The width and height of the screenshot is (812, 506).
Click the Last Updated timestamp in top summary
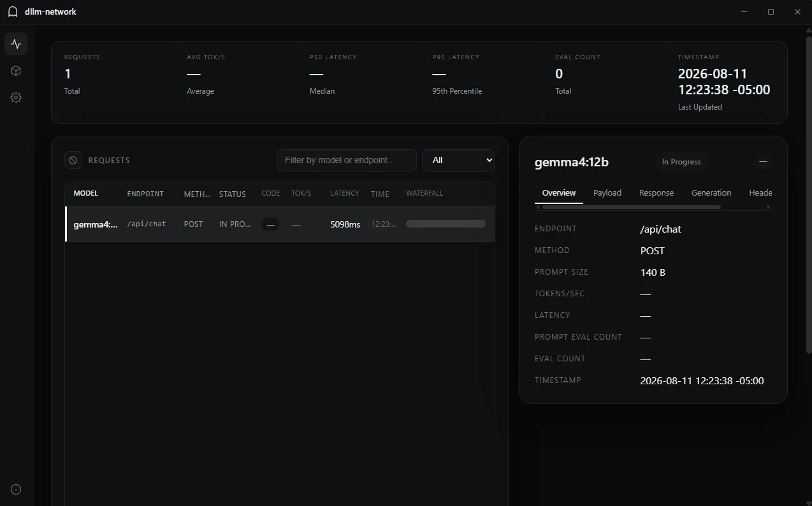pyautogui.click(x=724, y=82)
